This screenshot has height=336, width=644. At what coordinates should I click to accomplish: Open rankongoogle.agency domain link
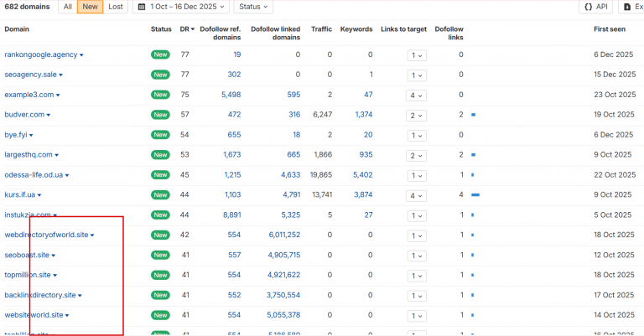tap(40, 54)
